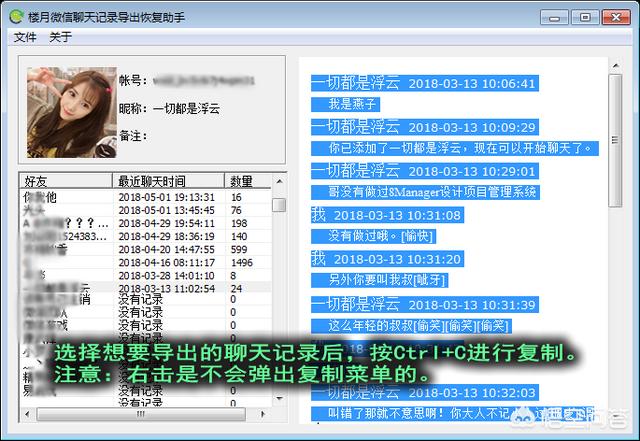Click message 另外你要叫我叔[呲牙]
The width and height of the screenshot is (640, 441).
click(x=380, y=280)
